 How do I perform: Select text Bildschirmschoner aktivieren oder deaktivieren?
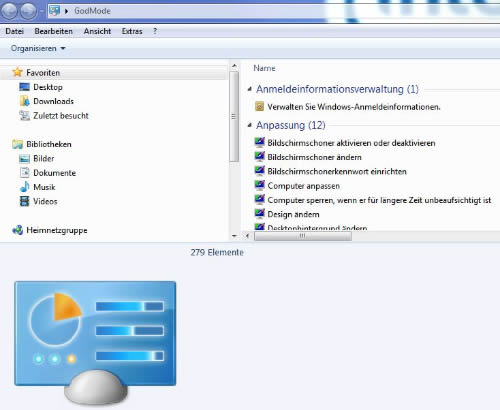tap(351, 143)
